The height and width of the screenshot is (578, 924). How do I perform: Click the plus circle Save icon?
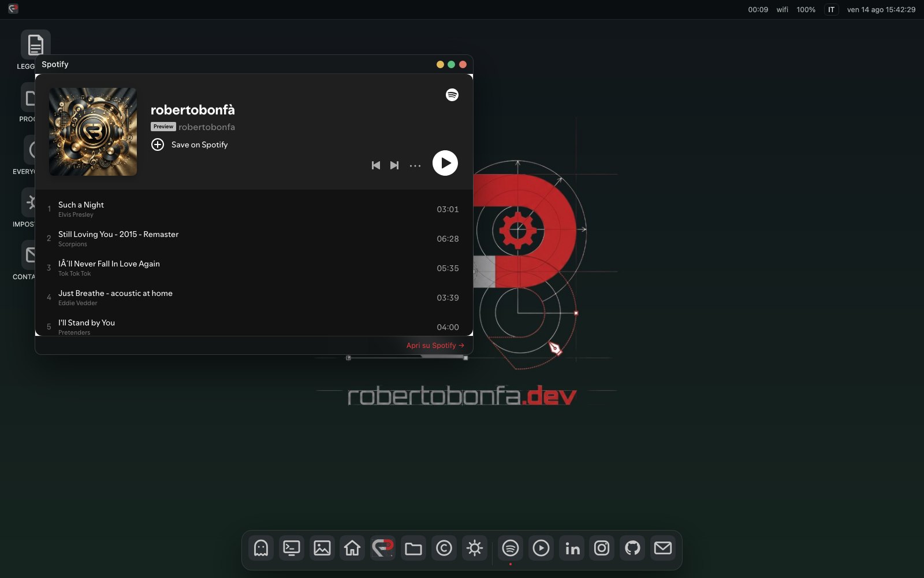tap(158, 144)
